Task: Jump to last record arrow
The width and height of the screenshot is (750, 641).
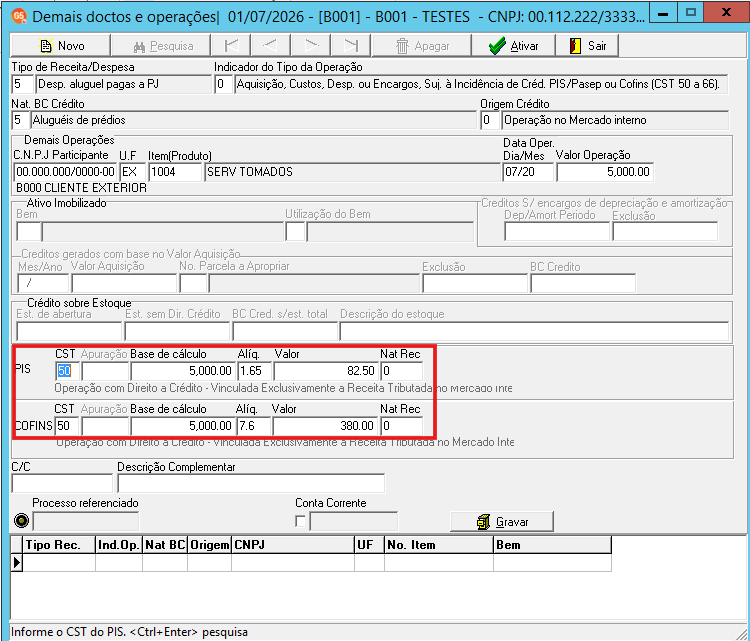Action: [352, 45]
